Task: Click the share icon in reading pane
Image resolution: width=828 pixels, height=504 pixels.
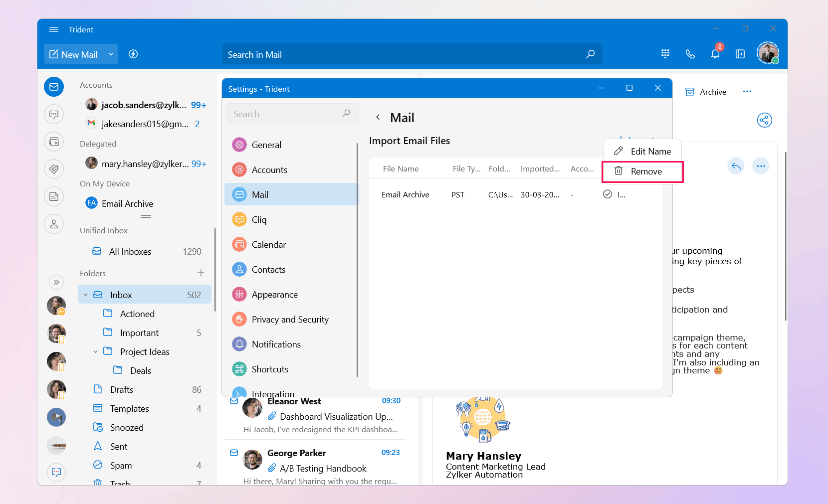Action: click(764, 120)
